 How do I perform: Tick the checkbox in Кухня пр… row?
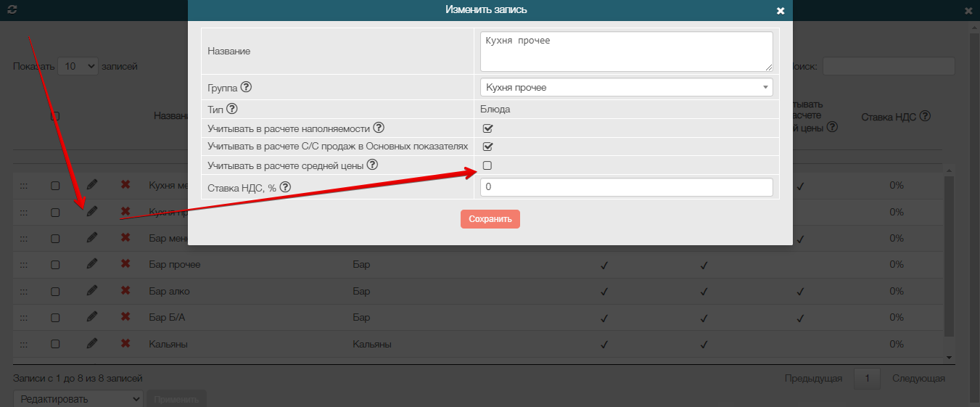(55, 212)
